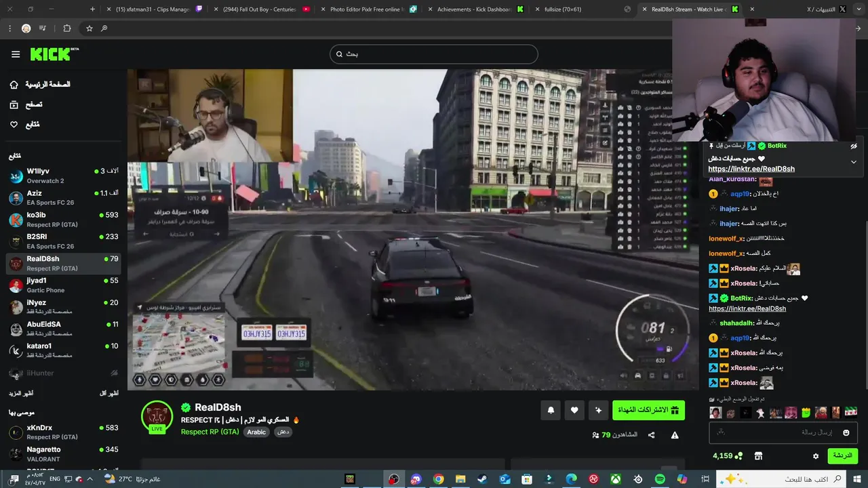Bookmark page with star icon in toolbar

pos(89,28)
